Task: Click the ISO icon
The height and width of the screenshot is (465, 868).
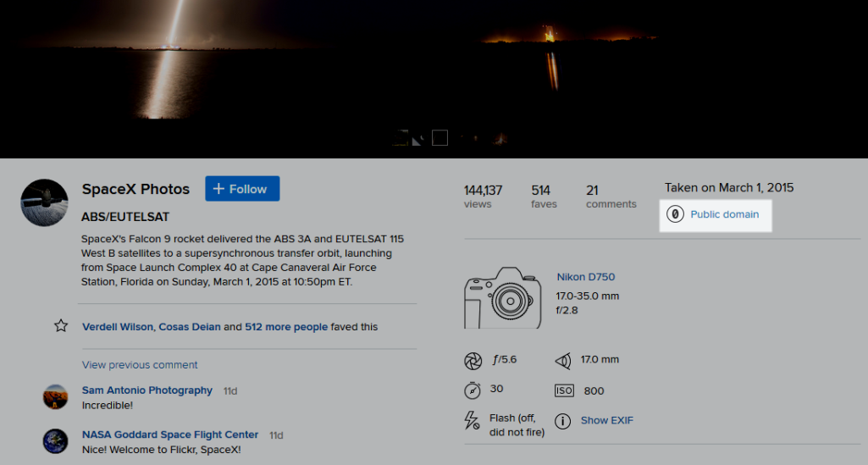Action: click(564, 390)
